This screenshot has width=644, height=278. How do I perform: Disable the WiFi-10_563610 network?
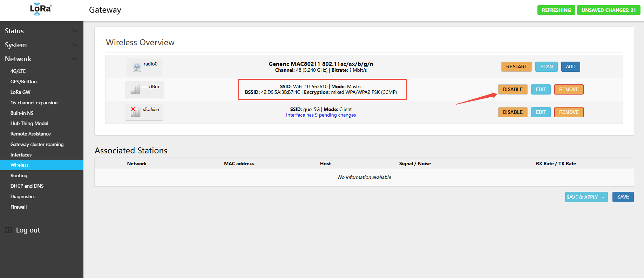pyautogui.click(x=513, y=90)
